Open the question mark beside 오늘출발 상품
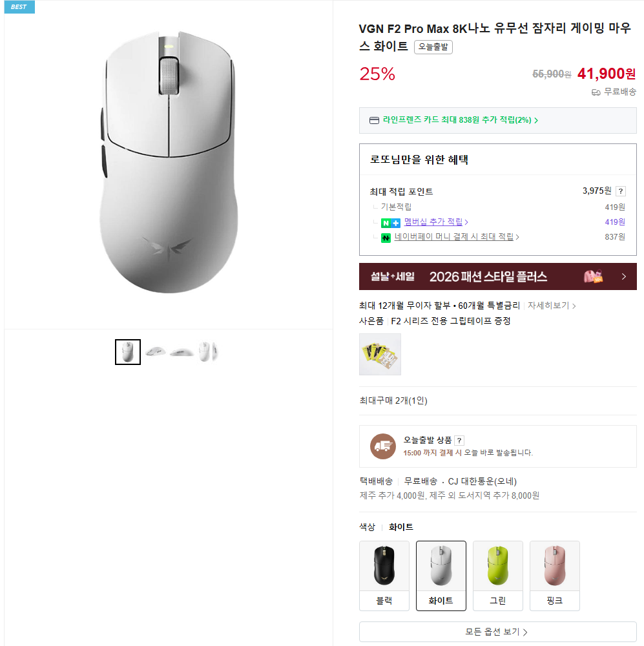 click(460, 440)
